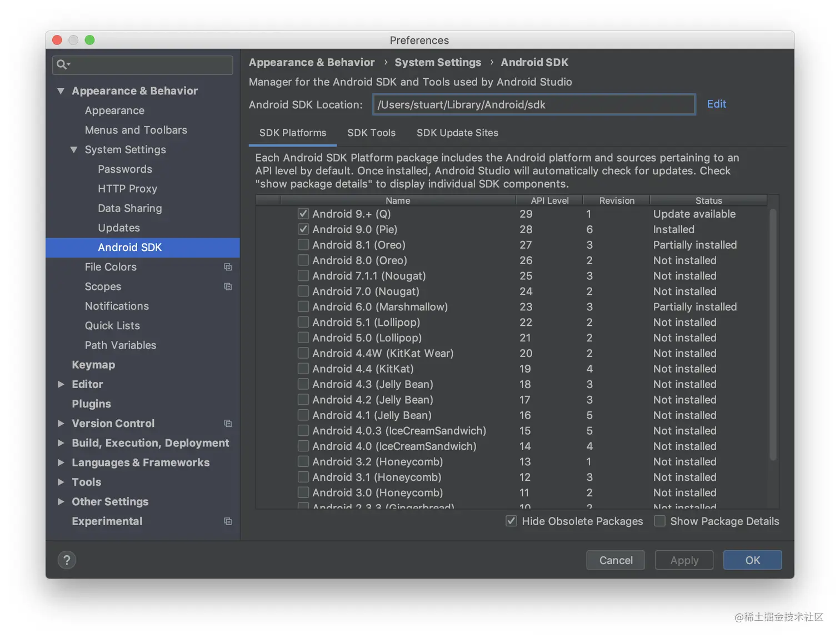Sort table by Status column header
840x639 pixels.
pyautogui.click(x=708, y=200)
